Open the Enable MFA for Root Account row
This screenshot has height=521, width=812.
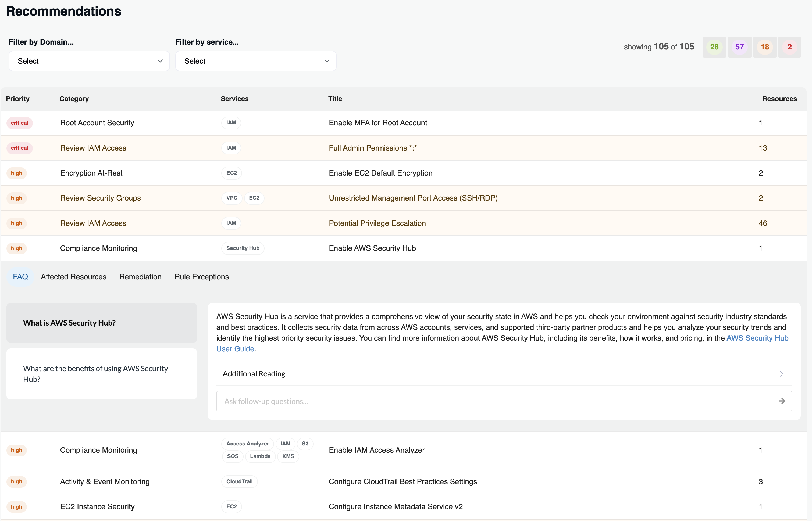point(403,123)
